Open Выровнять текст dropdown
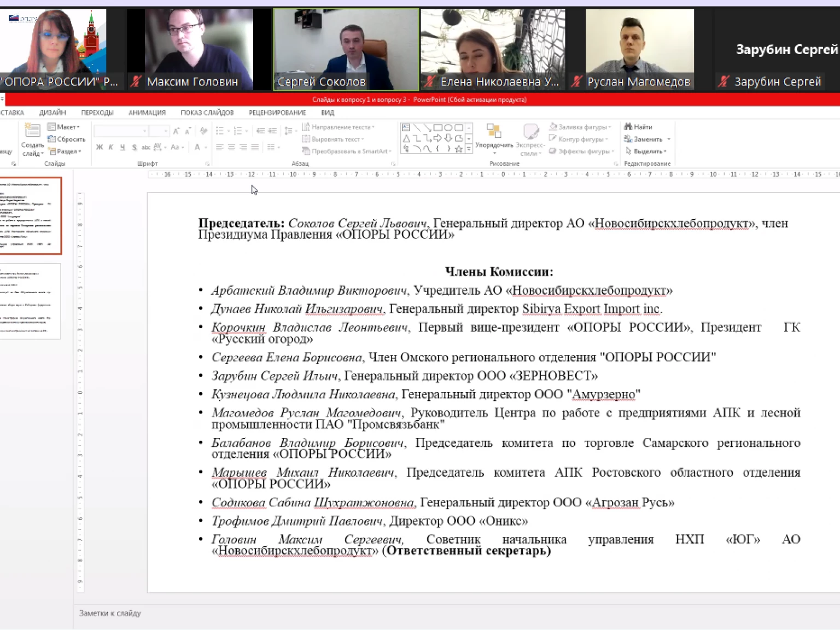The height and width of the screenshot is (630, 840). pos(333,139)
